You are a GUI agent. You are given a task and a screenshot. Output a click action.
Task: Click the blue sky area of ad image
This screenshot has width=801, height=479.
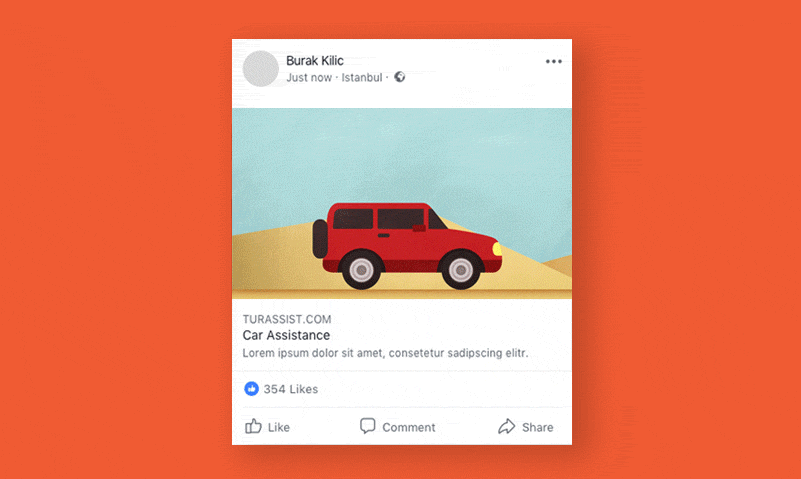click(402, 153)
